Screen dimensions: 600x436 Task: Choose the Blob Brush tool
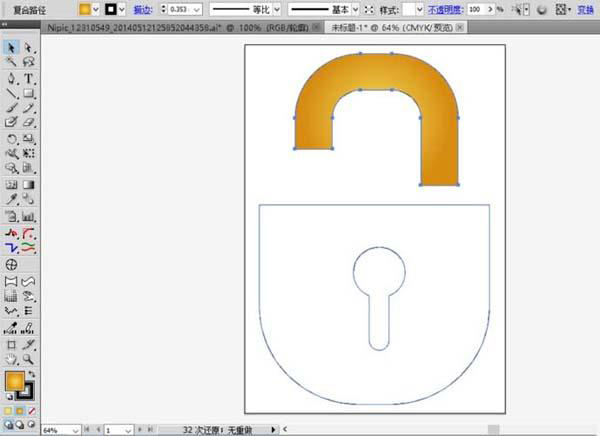pyautogui.click(x=11, y=122)
